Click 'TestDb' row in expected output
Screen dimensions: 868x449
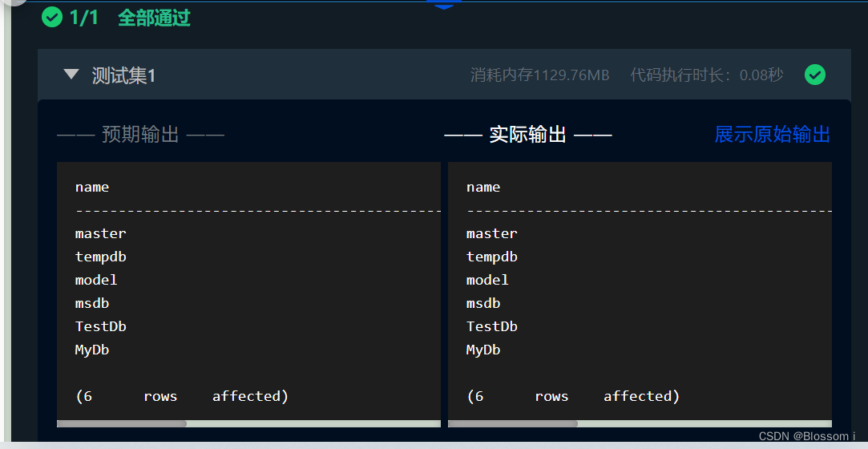pyautogui.click(x=101, y=326)
